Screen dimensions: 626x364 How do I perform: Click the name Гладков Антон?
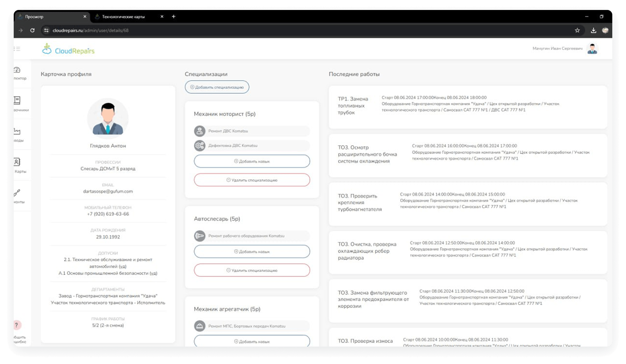coord(108,146)
